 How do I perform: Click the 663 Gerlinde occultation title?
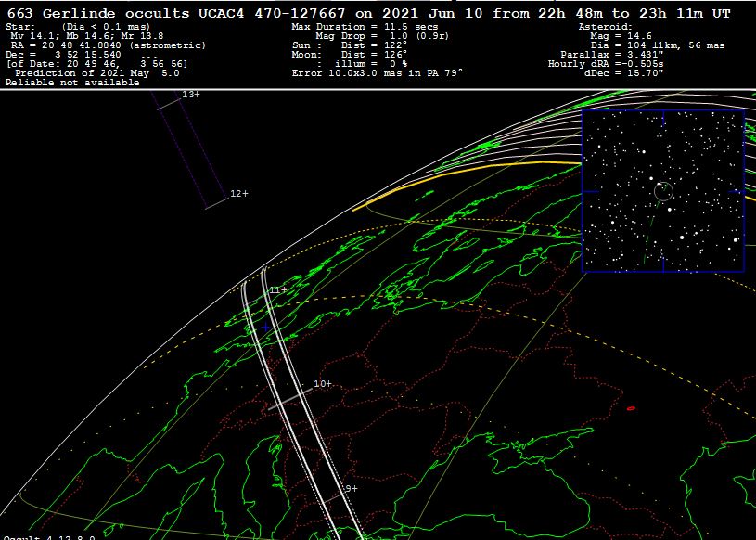coord(368,13)
